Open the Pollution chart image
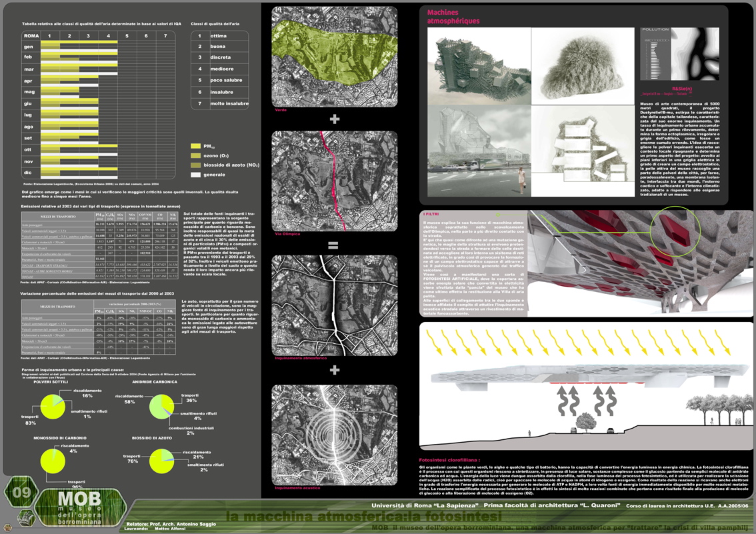Viewport: 756px width, 534px height. [x=679, y=54]
